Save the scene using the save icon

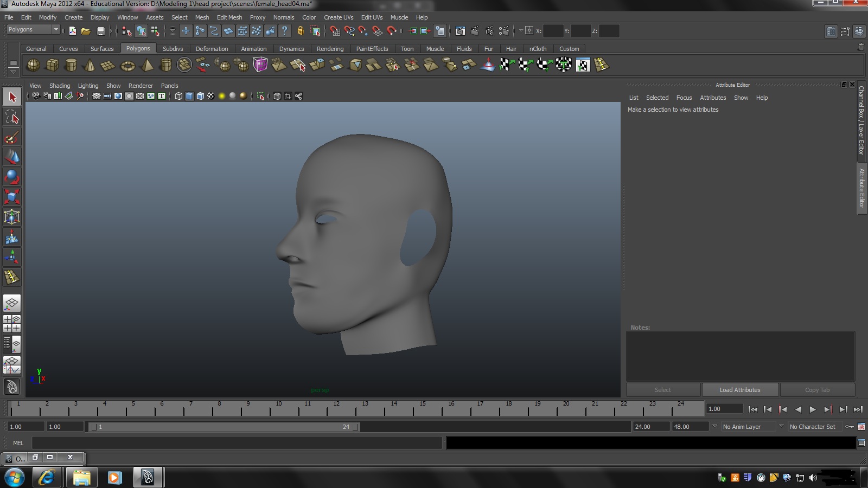click(x=100, y=31)
